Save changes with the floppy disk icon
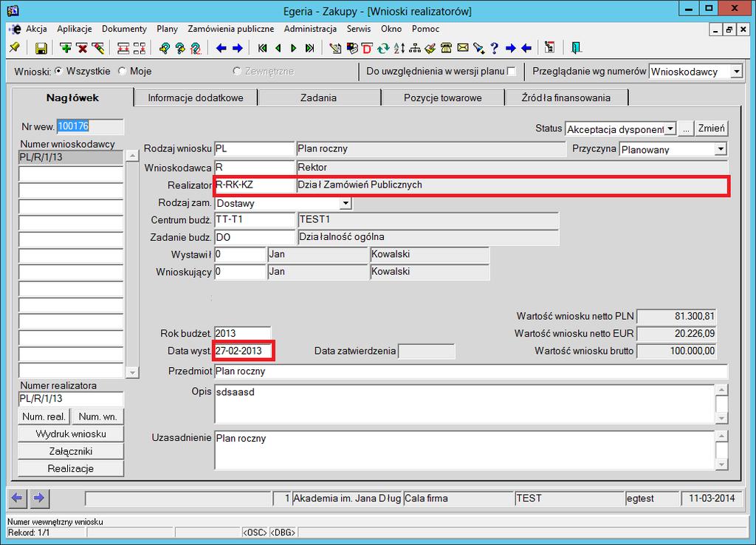The width and height of the screenshot is (756, 545). coord(41,48)
